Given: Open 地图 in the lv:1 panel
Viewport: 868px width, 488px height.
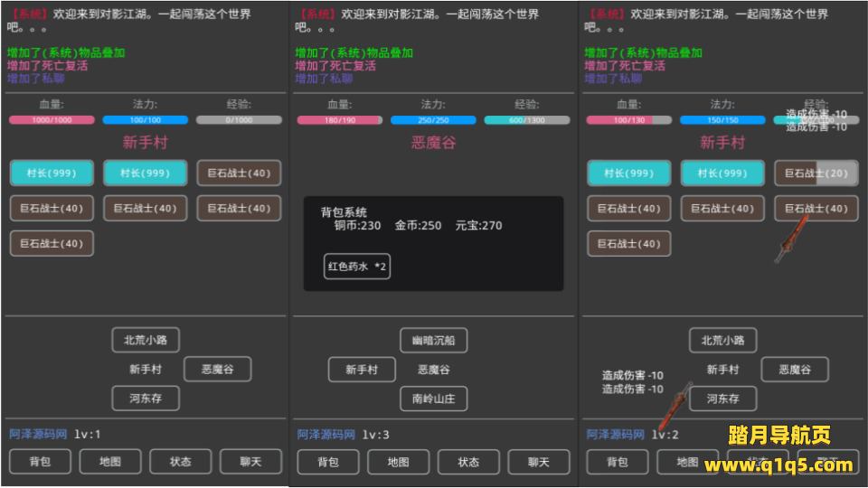Looking at the screenshot, I should tap(110, 462).
